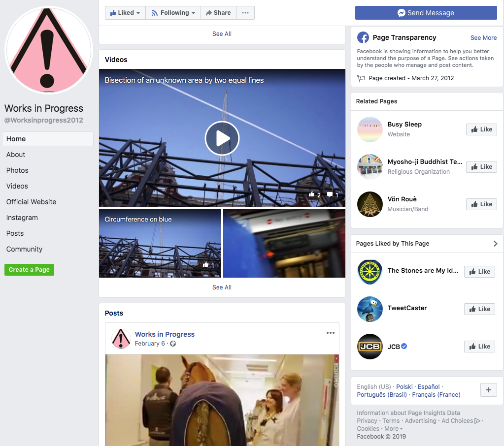504x446 pixels.
Task: Open the Following dropdown menu
Action: pos(173,13)
